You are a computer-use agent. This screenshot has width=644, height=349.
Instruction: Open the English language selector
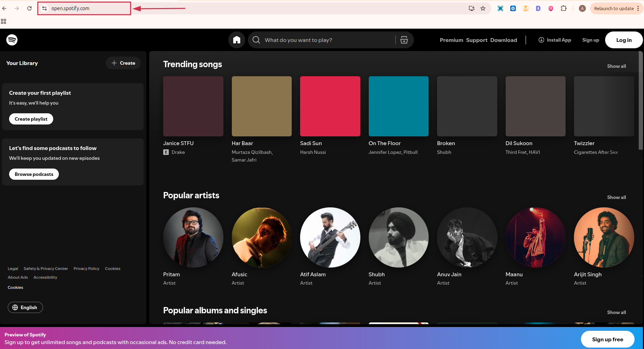tap(25, 307)
